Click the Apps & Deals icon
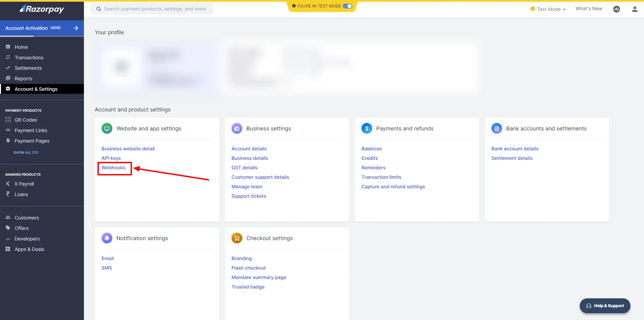The image size is (644, 320). [x=8, y=249]
